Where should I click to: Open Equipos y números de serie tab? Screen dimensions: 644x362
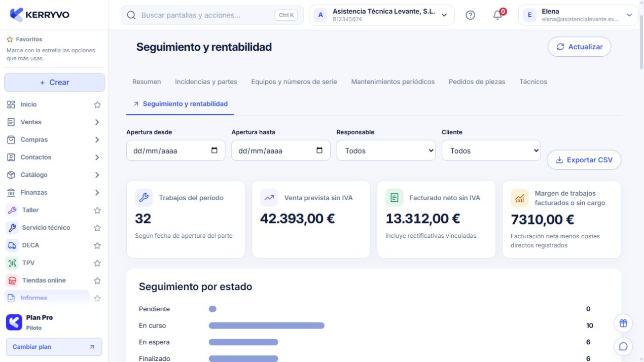click(294, 82)
